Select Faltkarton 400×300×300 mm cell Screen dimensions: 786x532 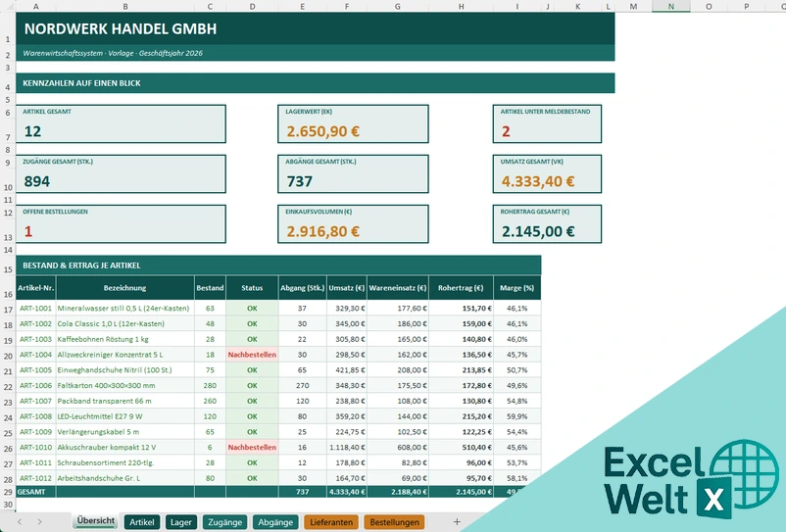click(124, 386)
